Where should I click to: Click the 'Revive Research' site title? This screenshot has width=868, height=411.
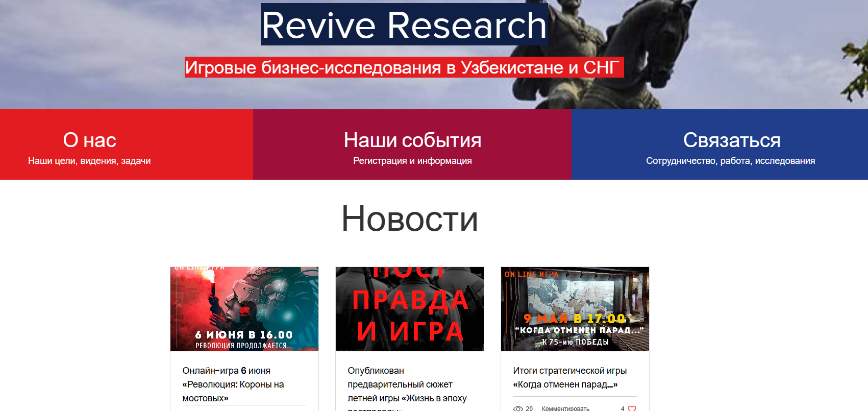404,25
